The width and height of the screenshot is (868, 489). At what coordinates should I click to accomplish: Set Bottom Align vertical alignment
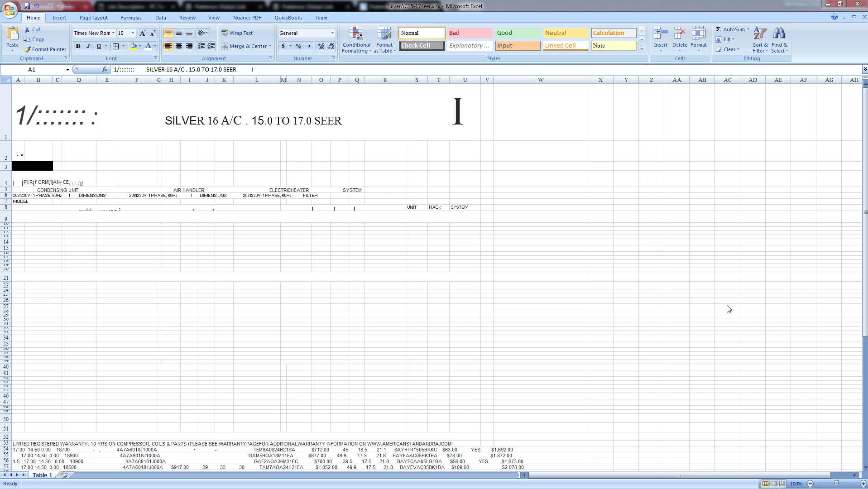point(189,33)
